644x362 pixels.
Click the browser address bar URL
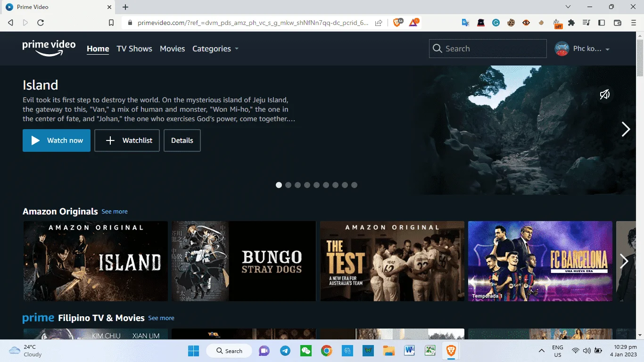[253, 23]
